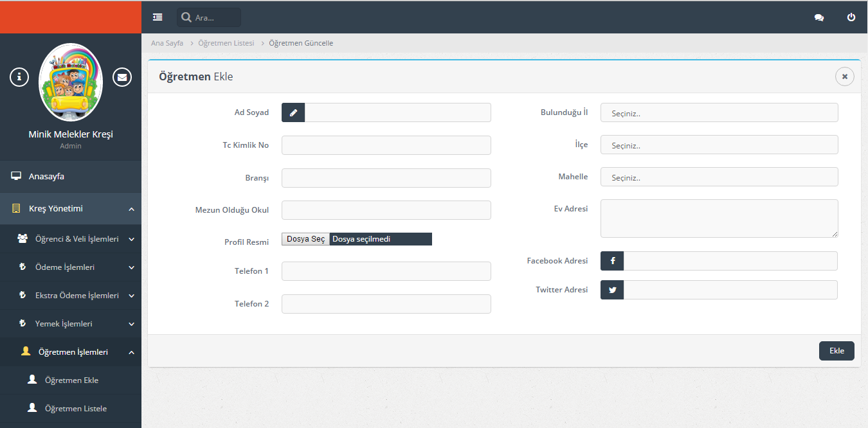Open Öğretmen Listele in sidebar
The image size is (868, 428).
(76, 409)
